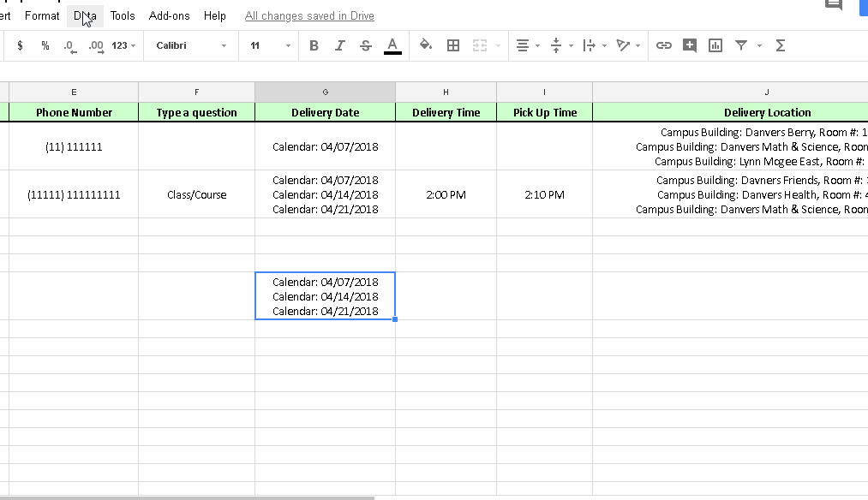The image size is (868, 500).
Task: Open the fill color tool
Action: 426,45
